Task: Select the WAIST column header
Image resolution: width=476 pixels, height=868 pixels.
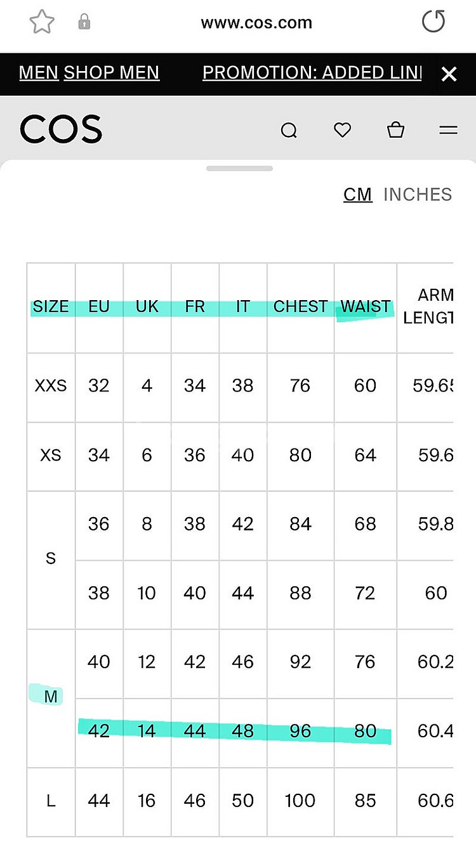Action: click(365, 306)
